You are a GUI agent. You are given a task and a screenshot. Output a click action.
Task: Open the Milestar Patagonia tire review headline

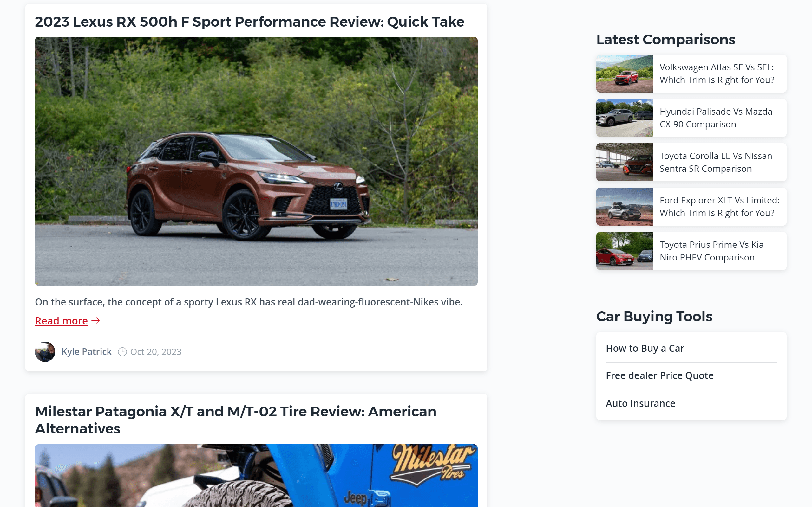(236, 420)
